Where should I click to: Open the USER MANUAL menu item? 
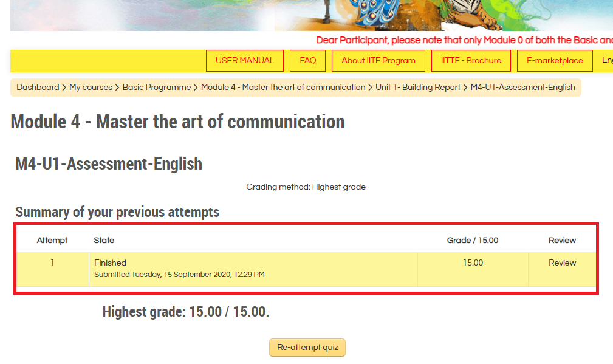tap(245, 61)
